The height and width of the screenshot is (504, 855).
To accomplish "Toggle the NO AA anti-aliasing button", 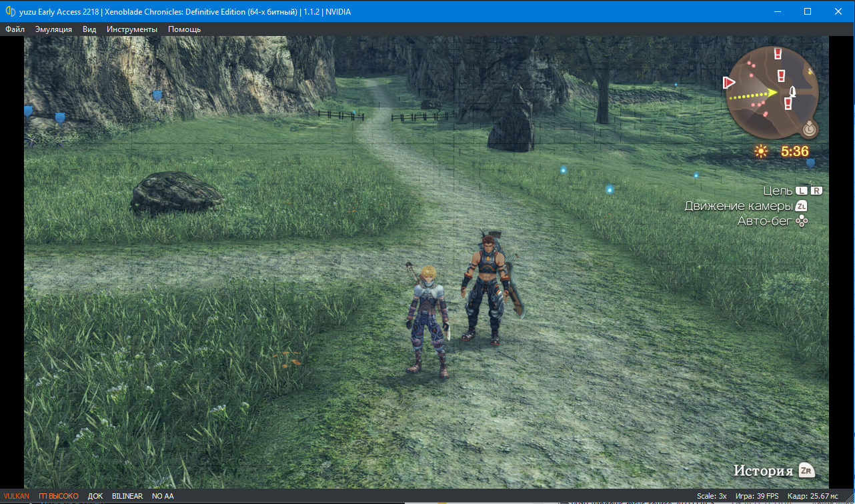I will coord(163,496).
